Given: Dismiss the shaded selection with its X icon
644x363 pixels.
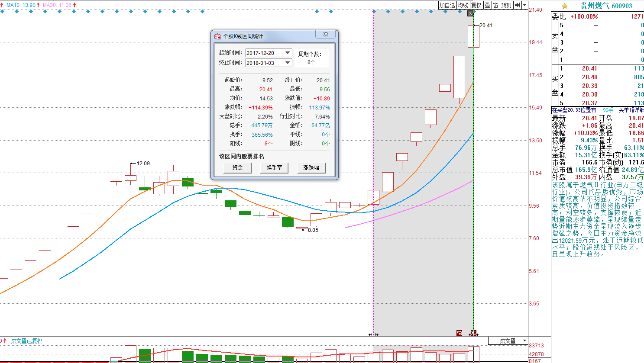Looking at the screenshot, I should (470, 13).
